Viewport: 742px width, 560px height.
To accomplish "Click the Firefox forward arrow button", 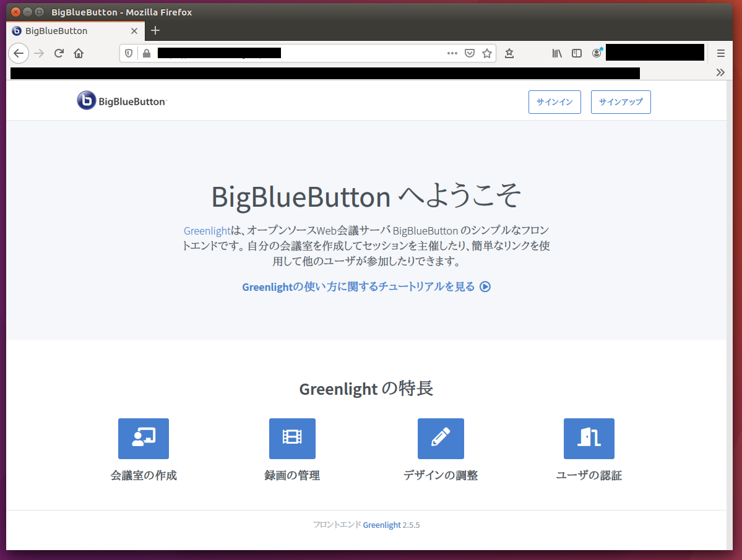I will (39, 53).
